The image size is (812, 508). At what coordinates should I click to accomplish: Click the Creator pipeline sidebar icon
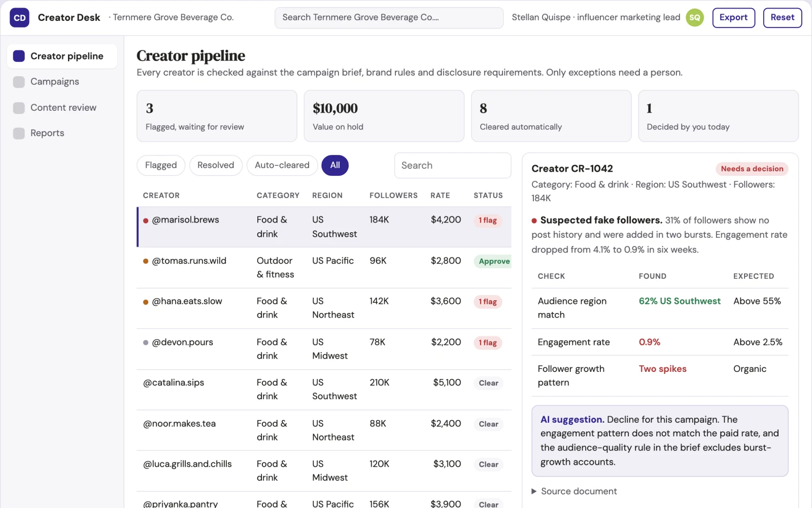coord(19,56)
